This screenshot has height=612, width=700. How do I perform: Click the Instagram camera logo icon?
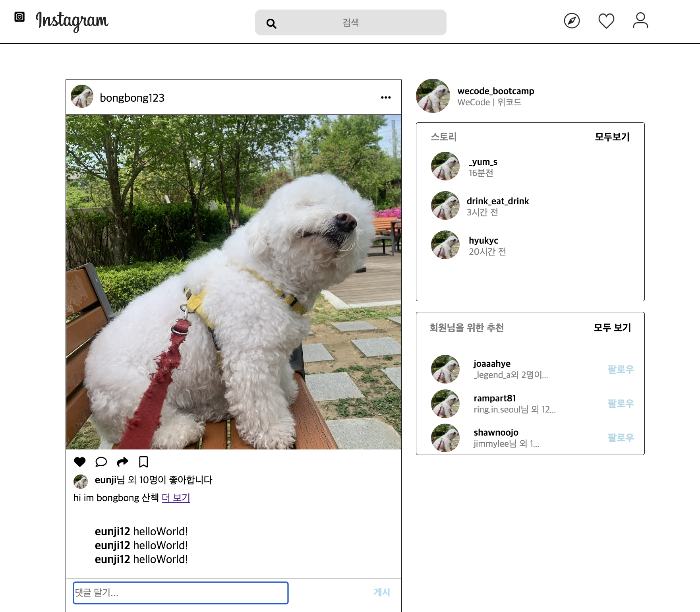(x=19, y=17)
